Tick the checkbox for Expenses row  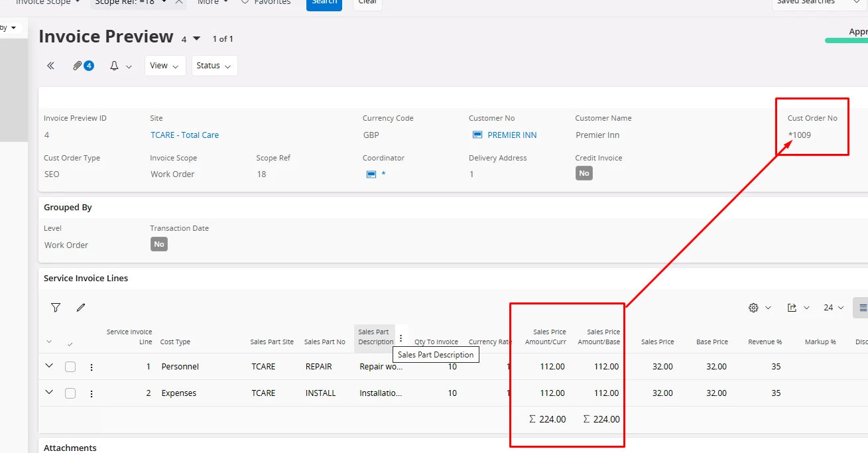tap(70, 393)
